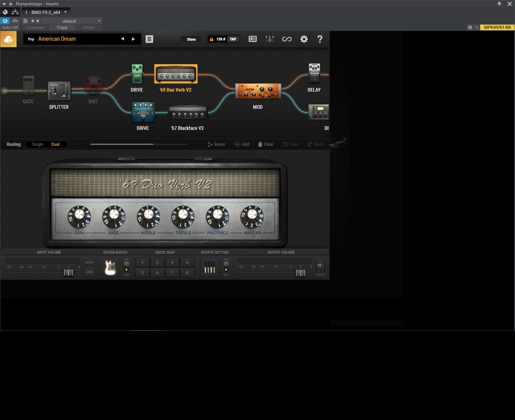Click Add to add a pedal
515x420 pixels.
click(242, 144)
